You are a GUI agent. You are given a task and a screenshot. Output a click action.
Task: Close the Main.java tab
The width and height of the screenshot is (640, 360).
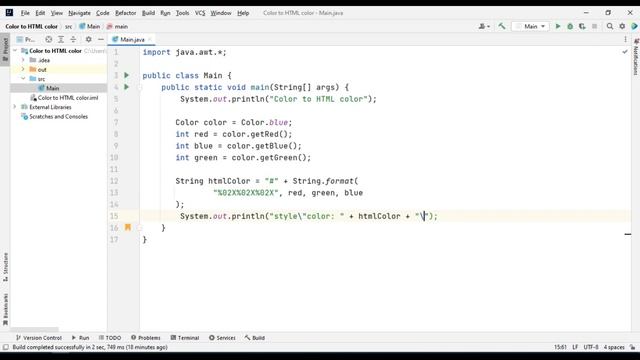click(150, 39)
